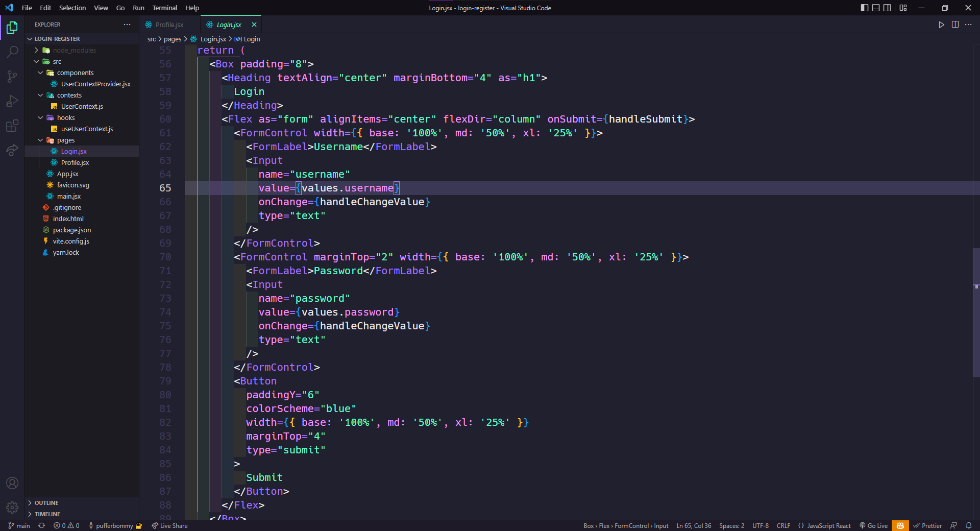The height and width of the screenshot is (531, 980).
Task: Click the main branch indicator
Action: click(18, 525)
